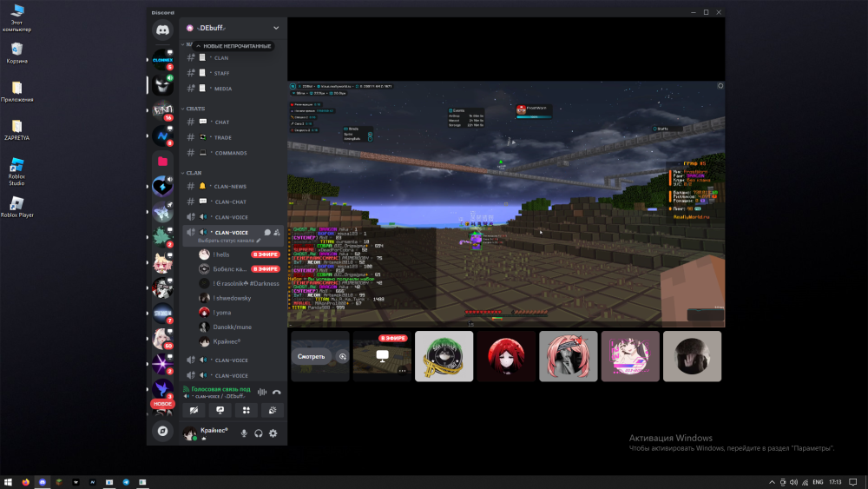Open more options on own stream tile

(x=403, y=371)
